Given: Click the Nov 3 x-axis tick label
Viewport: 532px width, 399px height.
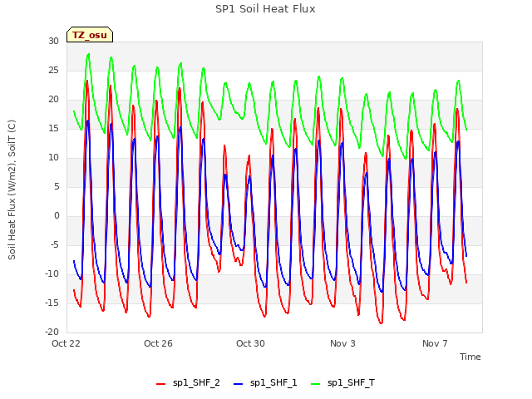Looking at the screenshot, I should (x=342, y=343).
